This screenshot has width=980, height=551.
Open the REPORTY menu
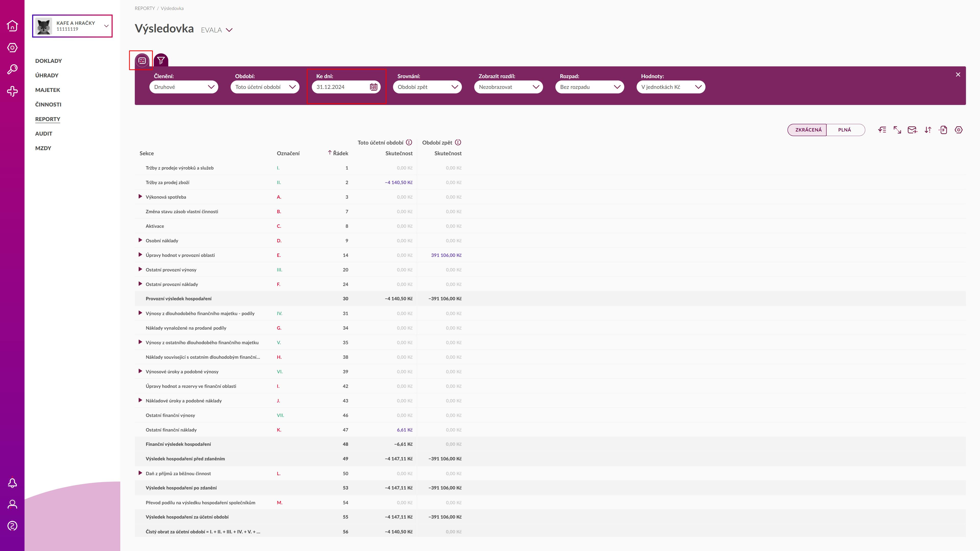pyautogui.click(x=47, y=119)
